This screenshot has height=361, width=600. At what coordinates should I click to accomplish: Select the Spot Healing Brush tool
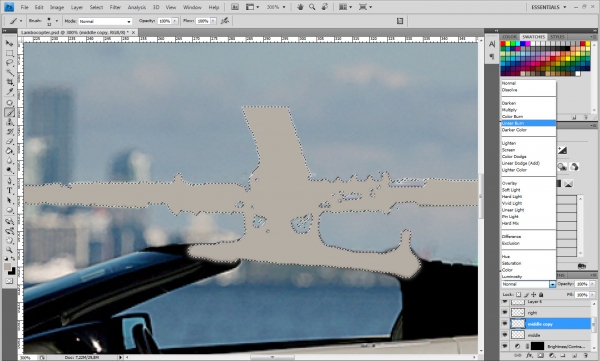tap(9, 103)
